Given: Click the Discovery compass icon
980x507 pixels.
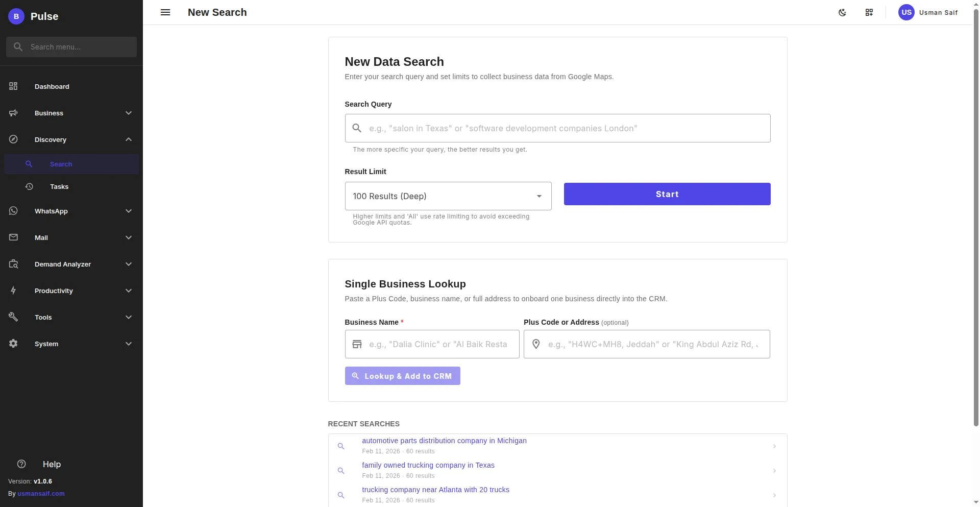Looking at the screenshot, I should [x=13, y=139].
